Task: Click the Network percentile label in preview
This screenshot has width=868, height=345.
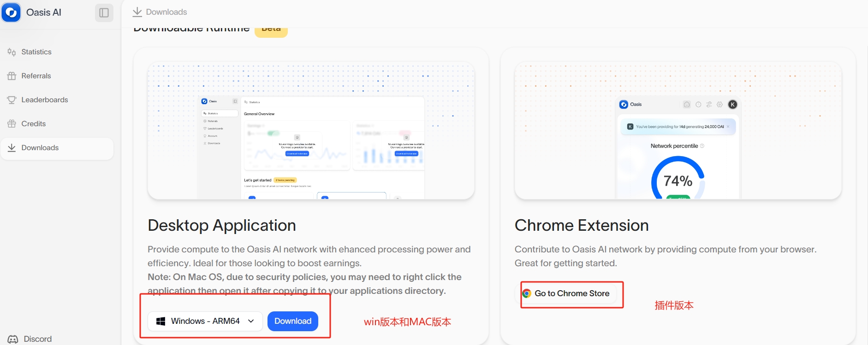Action: 674,146
